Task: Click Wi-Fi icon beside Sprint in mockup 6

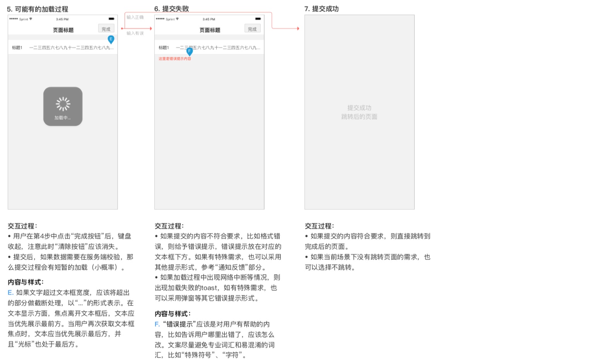Action: tap(178, 19)
